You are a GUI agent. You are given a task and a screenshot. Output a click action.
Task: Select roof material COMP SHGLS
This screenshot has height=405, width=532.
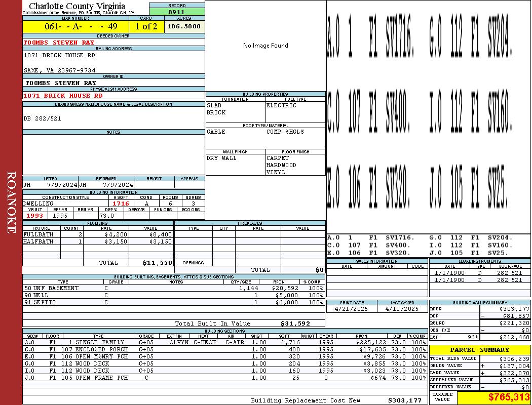[285, 132]
